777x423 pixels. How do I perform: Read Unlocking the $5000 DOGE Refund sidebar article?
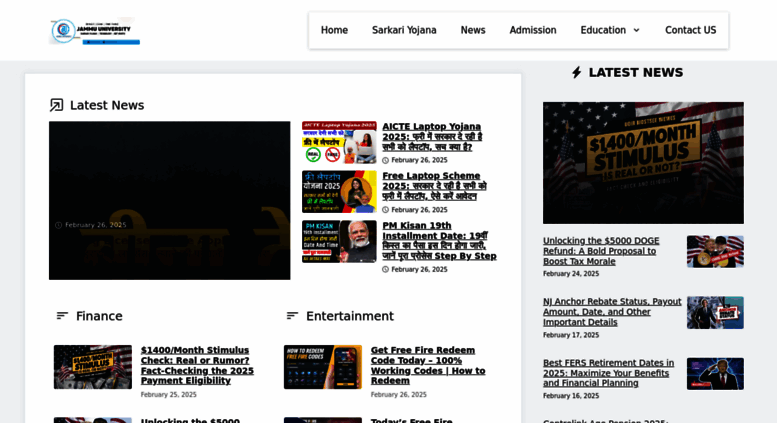601,251
